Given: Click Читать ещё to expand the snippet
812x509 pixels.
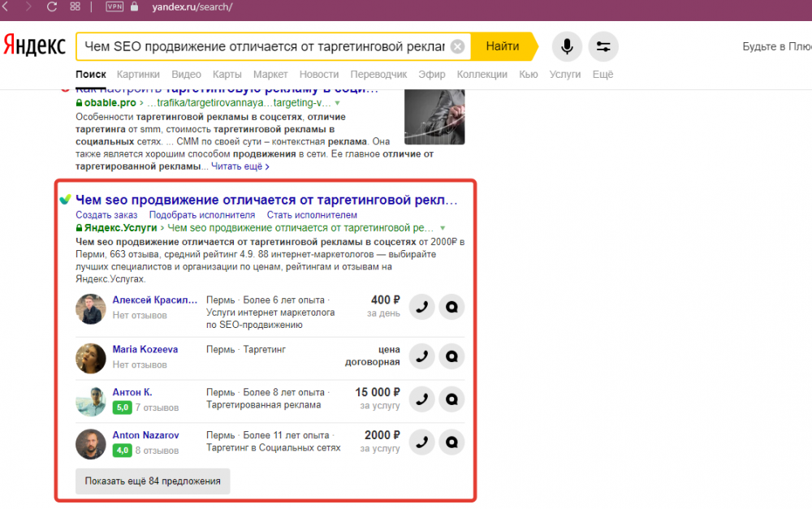Looking at the screenshot, I should 240,166.
